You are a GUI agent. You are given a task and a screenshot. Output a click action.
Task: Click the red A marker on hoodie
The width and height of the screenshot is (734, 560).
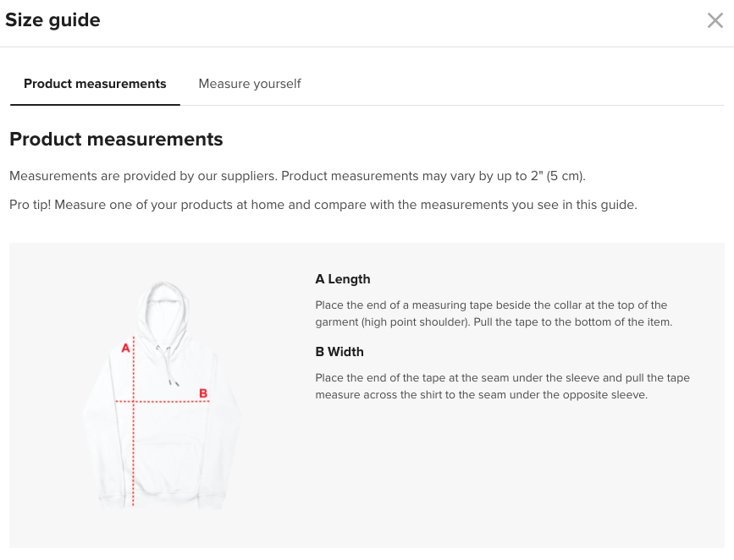125,348
